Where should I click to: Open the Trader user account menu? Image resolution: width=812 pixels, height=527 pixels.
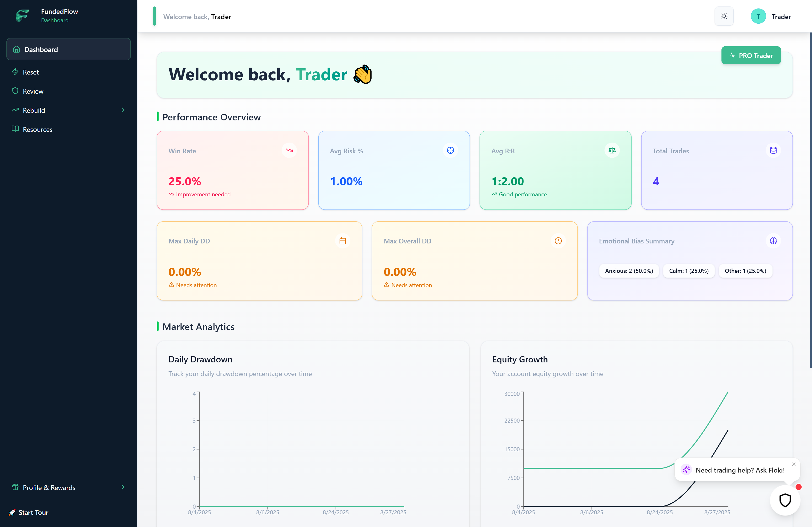pos(771,16)
